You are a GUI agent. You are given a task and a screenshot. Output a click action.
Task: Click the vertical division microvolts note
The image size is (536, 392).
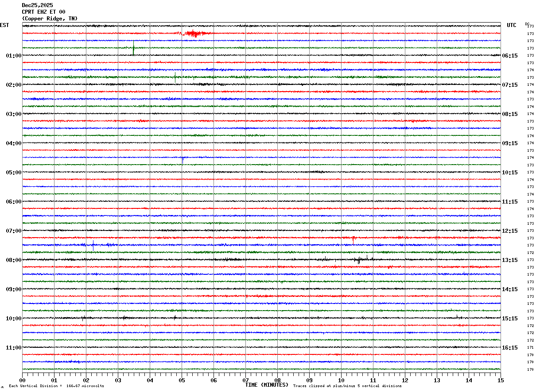56,386
